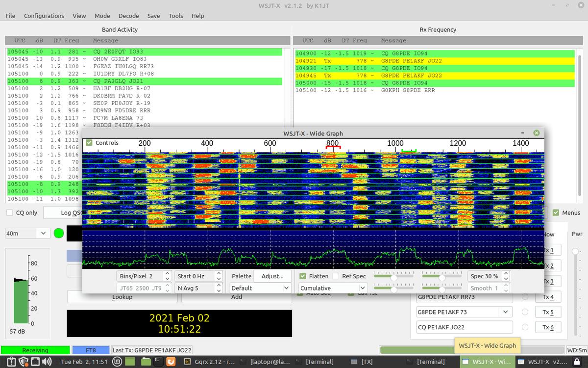Click the Lookup button
Image resolution: width=588 pixels, height=368 pixels.
point(122,297)
